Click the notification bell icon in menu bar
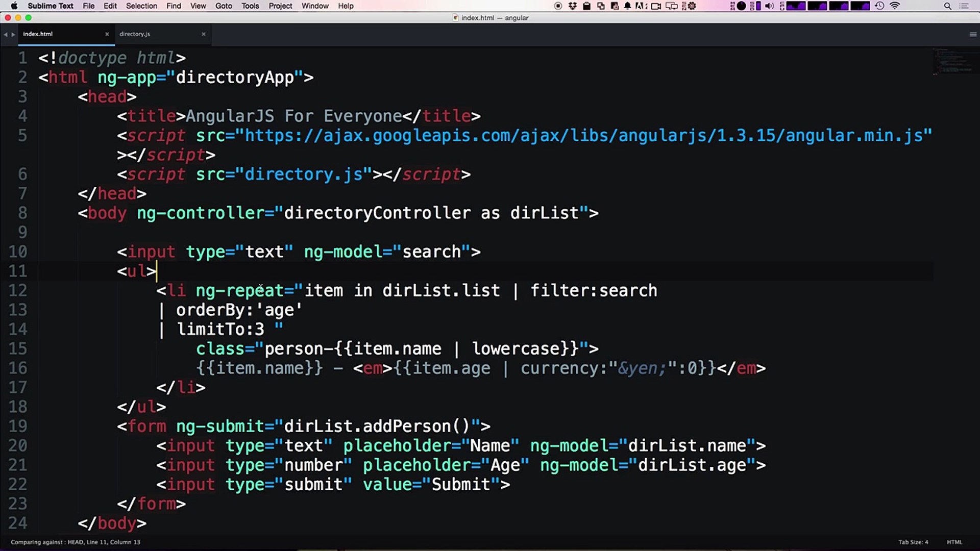Image resolution: width=980 pixels, height=551 pixels. click(x=627, y=6)
